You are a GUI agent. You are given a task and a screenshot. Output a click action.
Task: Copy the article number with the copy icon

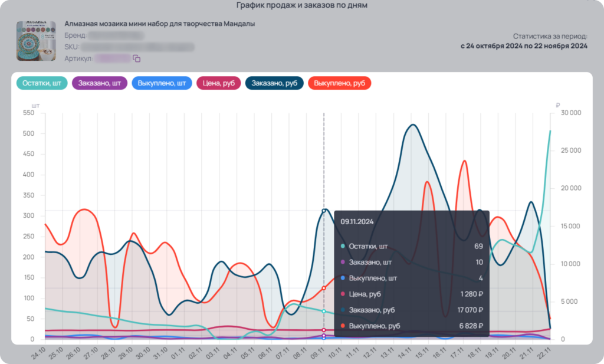point(137,58)
